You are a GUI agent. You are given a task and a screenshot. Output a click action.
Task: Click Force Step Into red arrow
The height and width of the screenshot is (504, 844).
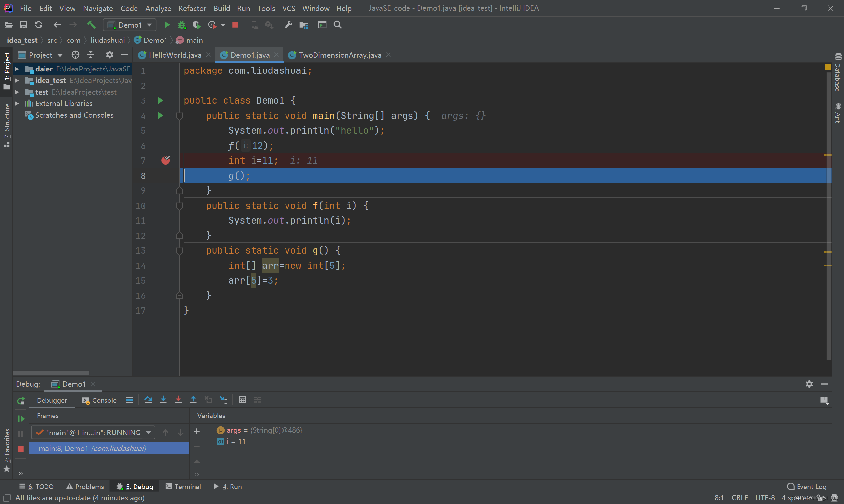coord(178,400)
